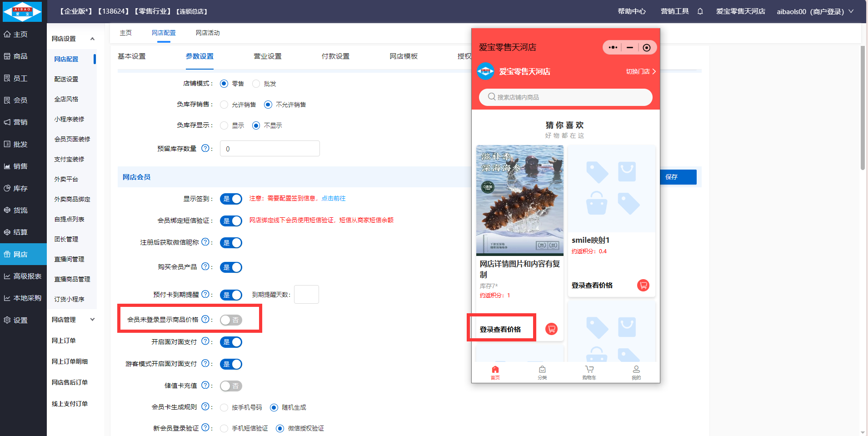Click the help icon beside 预留库存数量
This screenshot has height=436, width=868.
205,148
